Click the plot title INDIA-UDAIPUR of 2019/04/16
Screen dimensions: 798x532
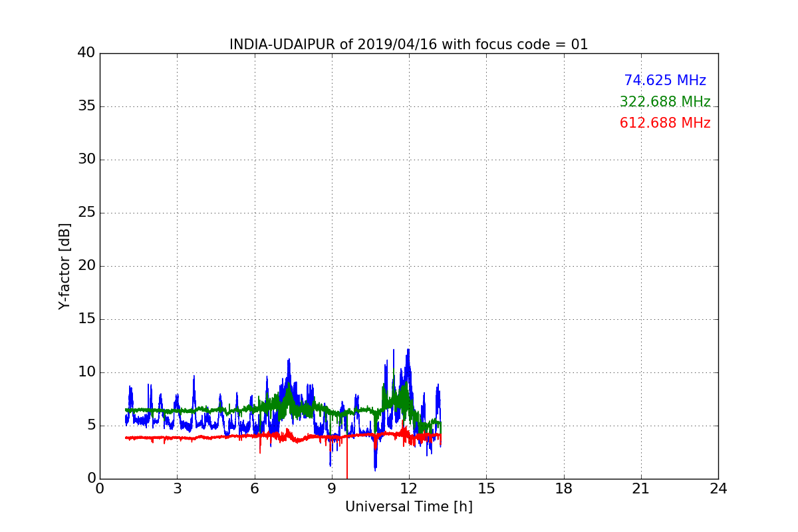coord(409,45)
